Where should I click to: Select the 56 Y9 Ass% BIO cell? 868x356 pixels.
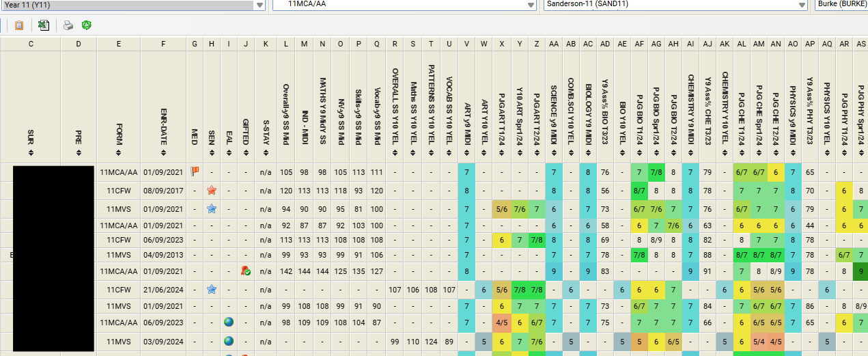point(605,190)
